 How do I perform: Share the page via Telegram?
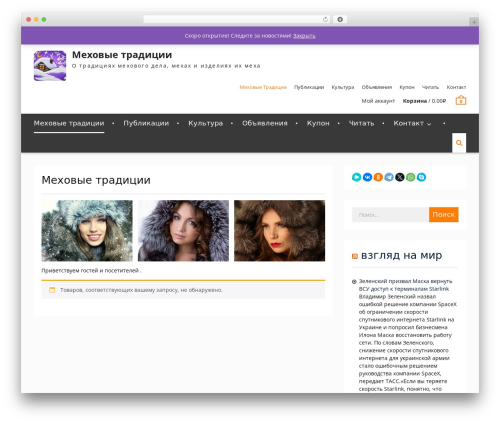click(389, 177)
